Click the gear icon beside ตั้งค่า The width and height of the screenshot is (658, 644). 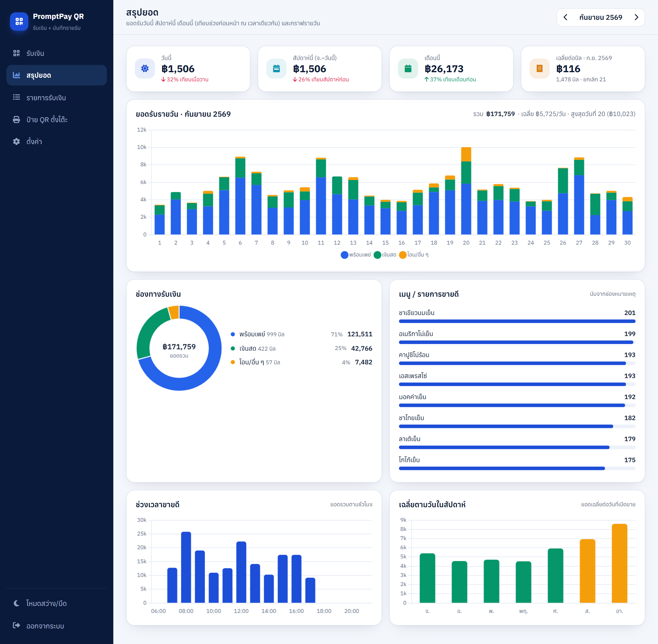point(16,141)
